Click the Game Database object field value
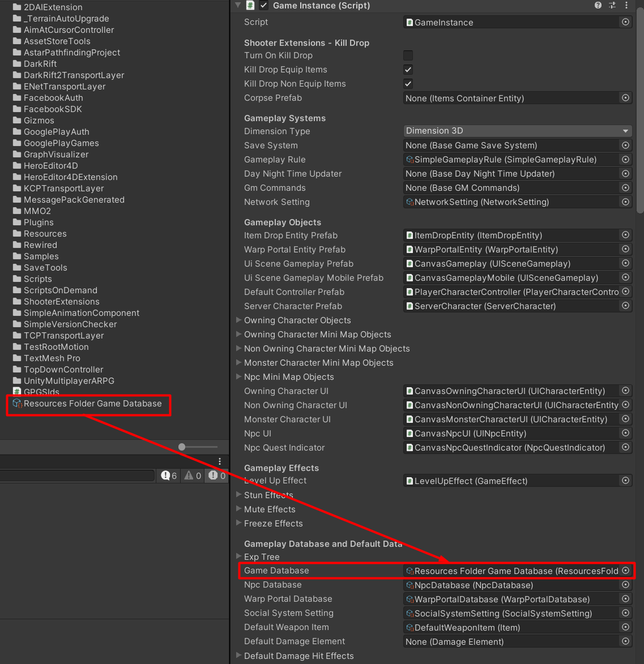The width and height of the screenshot is (644, 664). click(511, 571)
